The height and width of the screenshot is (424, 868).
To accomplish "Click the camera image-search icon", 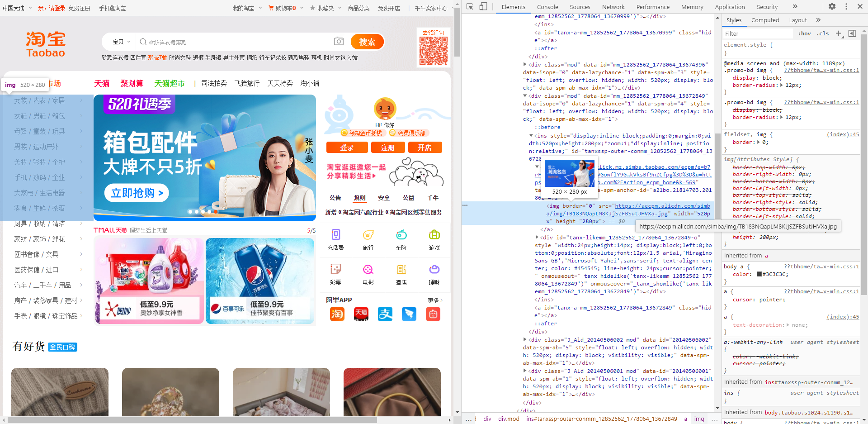I will click(x=339, y=41).
